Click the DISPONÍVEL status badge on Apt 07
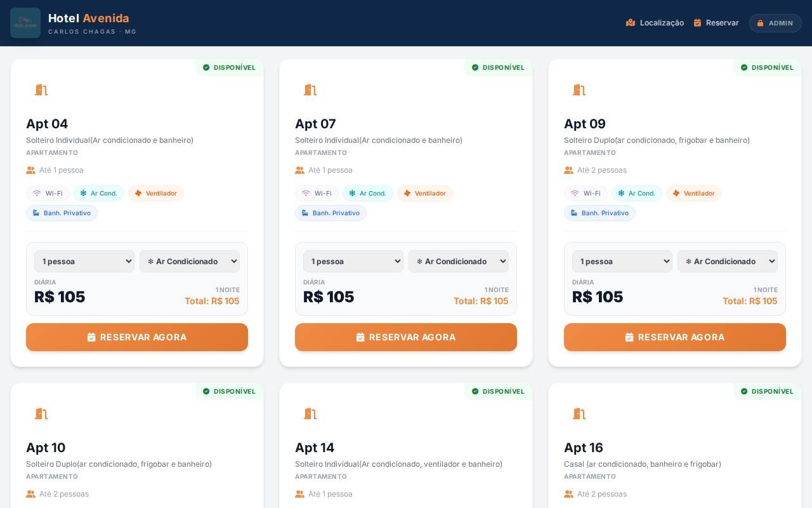Image resolution: width=812 pixels, height=508 pixels. pyautogui.click(x=498, y=67)
